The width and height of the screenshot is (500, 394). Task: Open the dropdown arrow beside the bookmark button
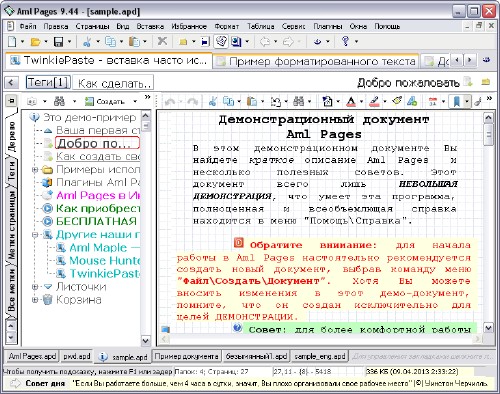click(x=467, y=101)
